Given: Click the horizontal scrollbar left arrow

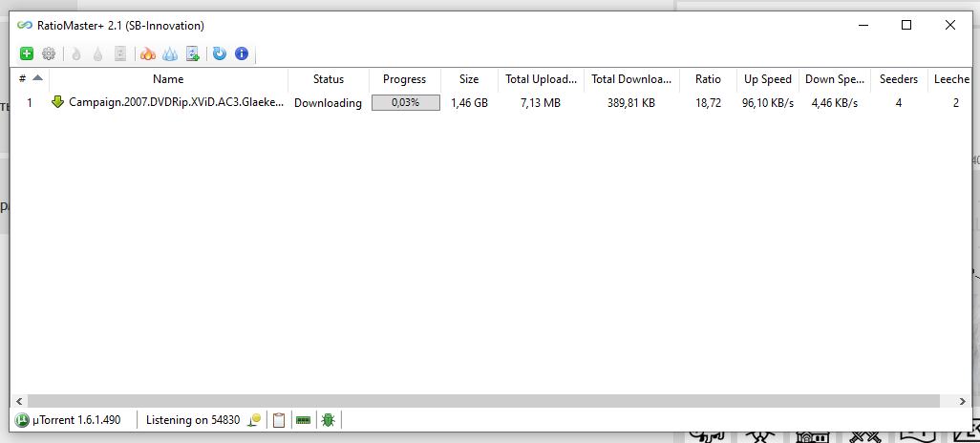Looking at the screenshot, I should [x=19, y=401].
